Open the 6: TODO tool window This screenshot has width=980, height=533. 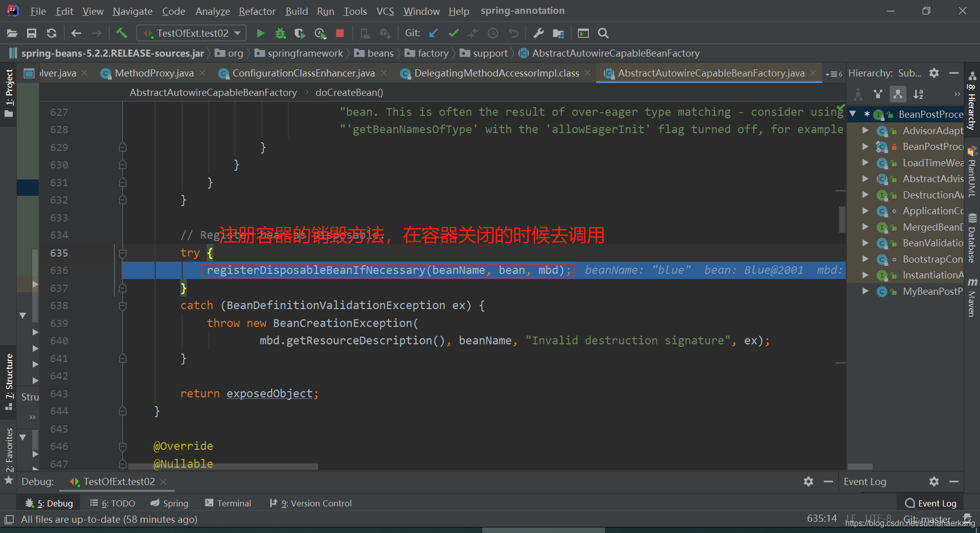pos(112,503)
